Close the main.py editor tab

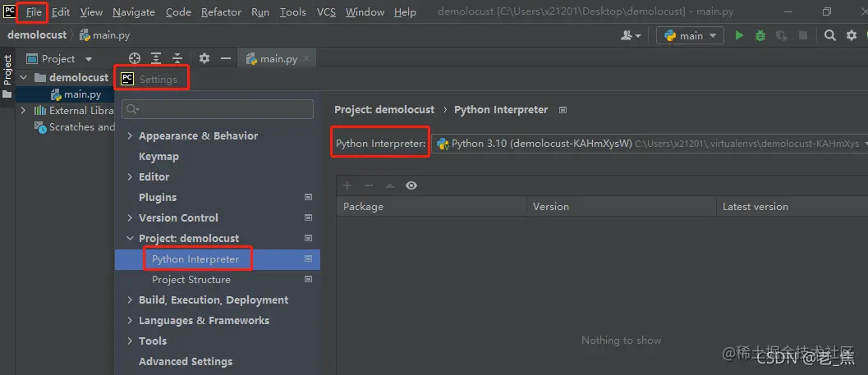click(x=306, y=58)
